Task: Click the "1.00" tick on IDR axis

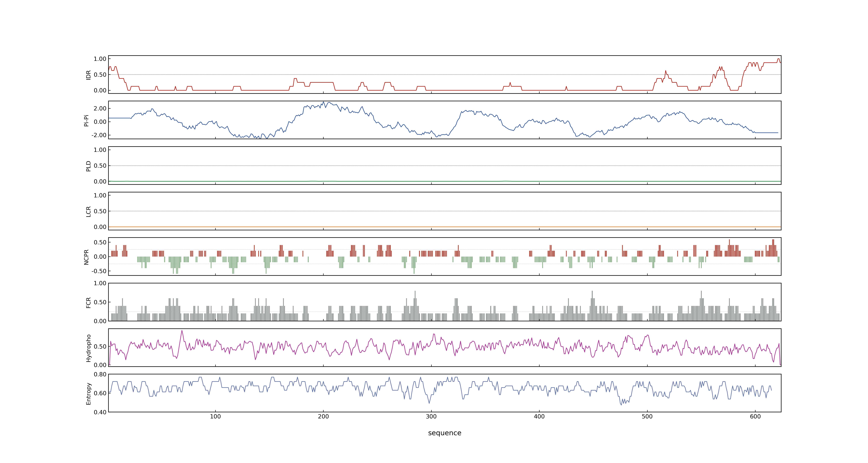Action: point(100,59)
